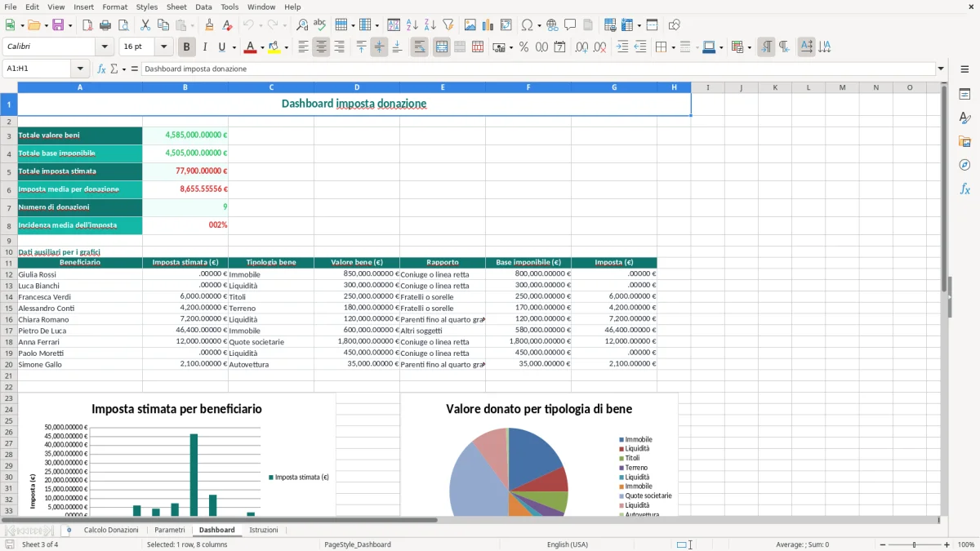The height and width of the screenshot is (551, 980).
Task: Click the Clone Formatting paintbrush icon
Action: 209,25
